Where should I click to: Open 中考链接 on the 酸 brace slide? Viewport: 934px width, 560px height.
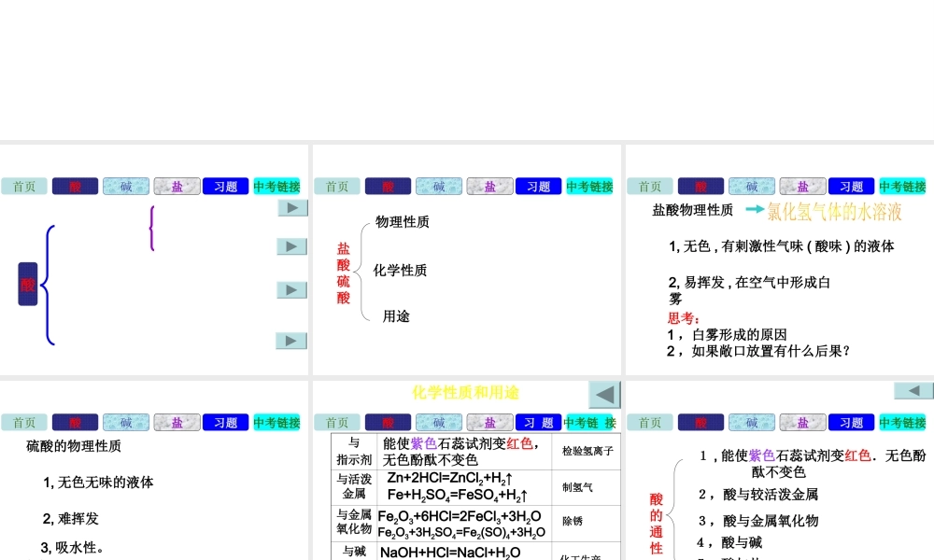[x=277, y=187]
